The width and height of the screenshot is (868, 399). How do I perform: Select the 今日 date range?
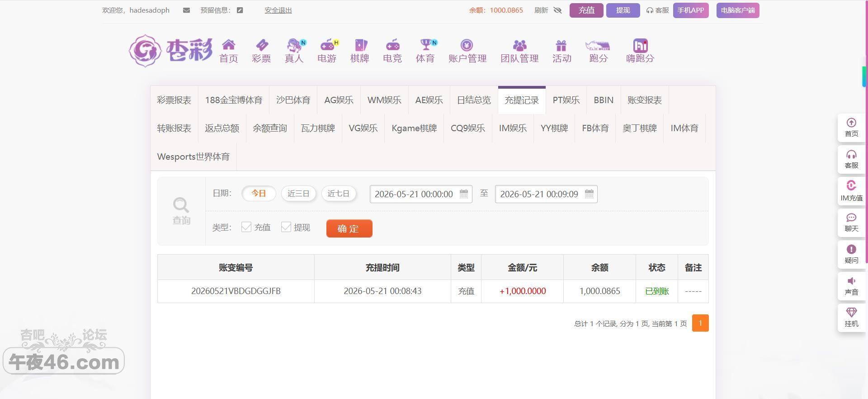click(x=259, y=194)
